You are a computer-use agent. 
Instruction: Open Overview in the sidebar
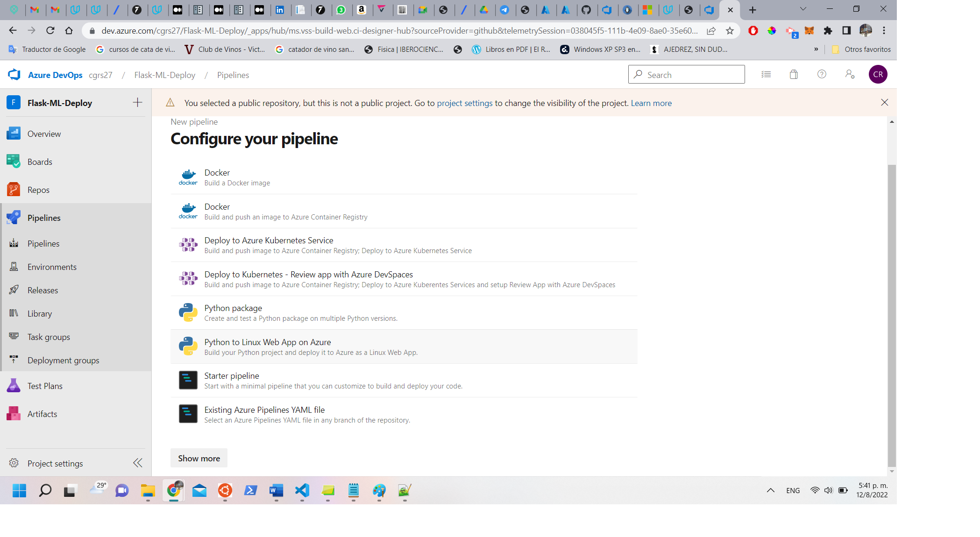click(x=44, y=134)
